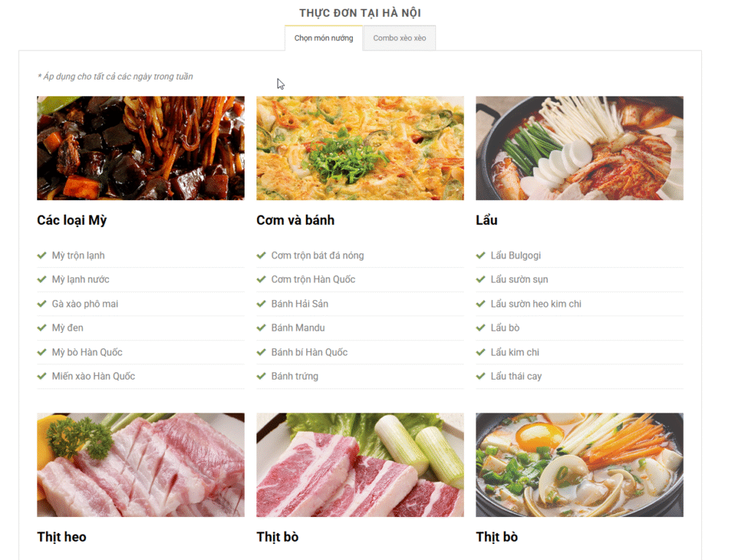Click the checkmark beside Lẩu Bulgogi
The image size is (748, 560).
tap(480, 256)
